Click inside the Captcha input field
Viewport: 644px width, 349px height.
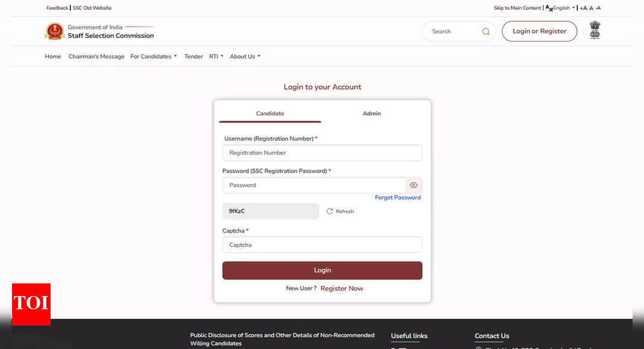[x=322, y=244]
